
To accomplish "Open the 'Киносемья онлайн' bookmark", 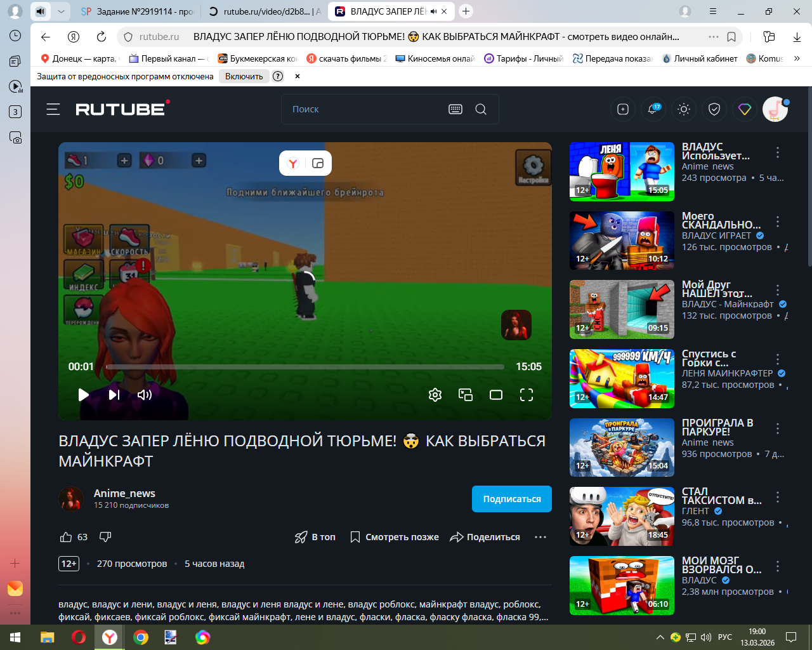I will pos(435,58).
